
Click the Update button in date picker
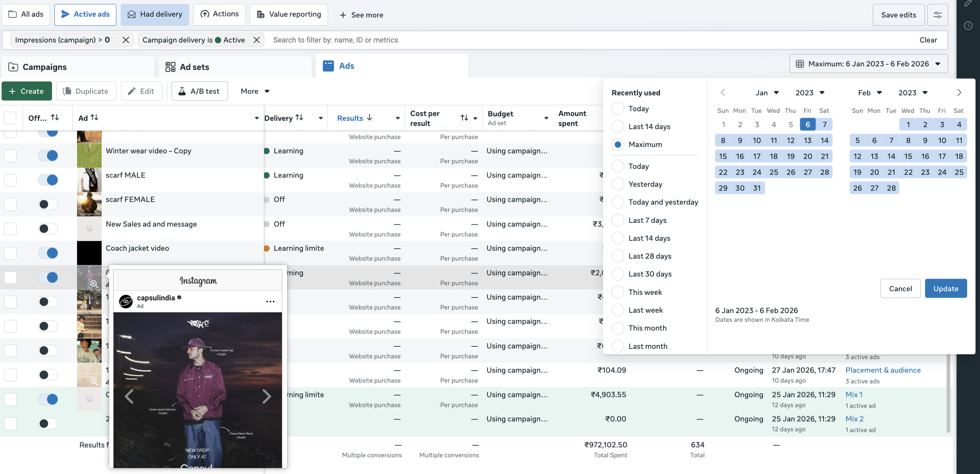(945, 288)
